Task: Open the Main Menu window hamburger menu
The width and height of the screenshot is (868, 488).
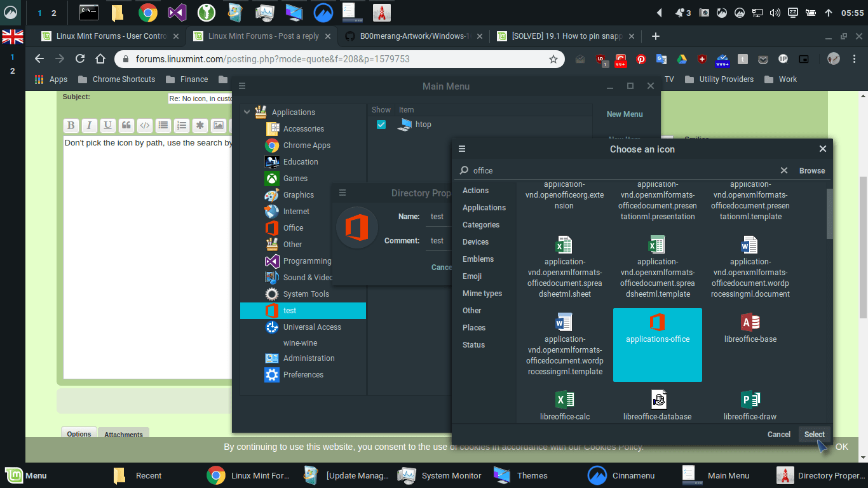Action: point(242,86)
